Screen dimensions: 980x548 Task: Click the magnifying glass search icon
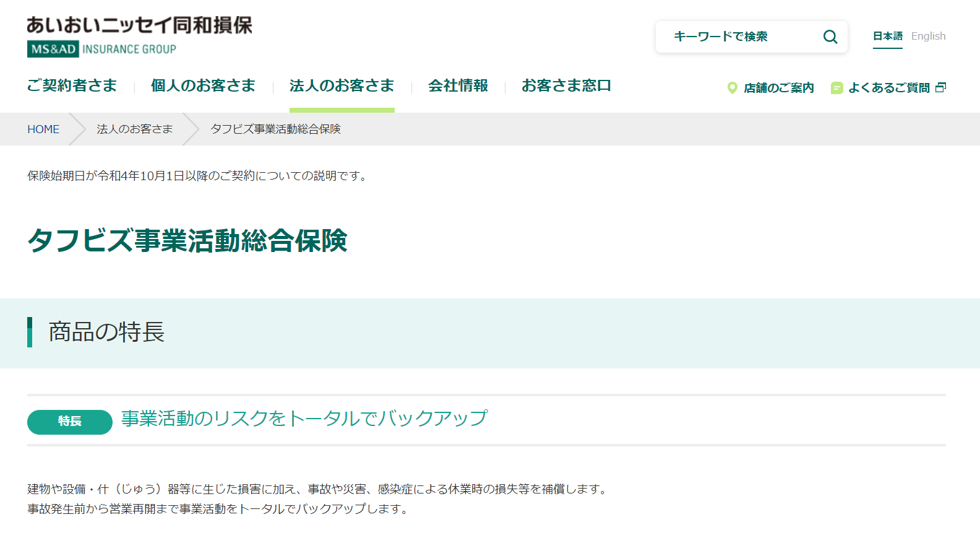point(830,37)
